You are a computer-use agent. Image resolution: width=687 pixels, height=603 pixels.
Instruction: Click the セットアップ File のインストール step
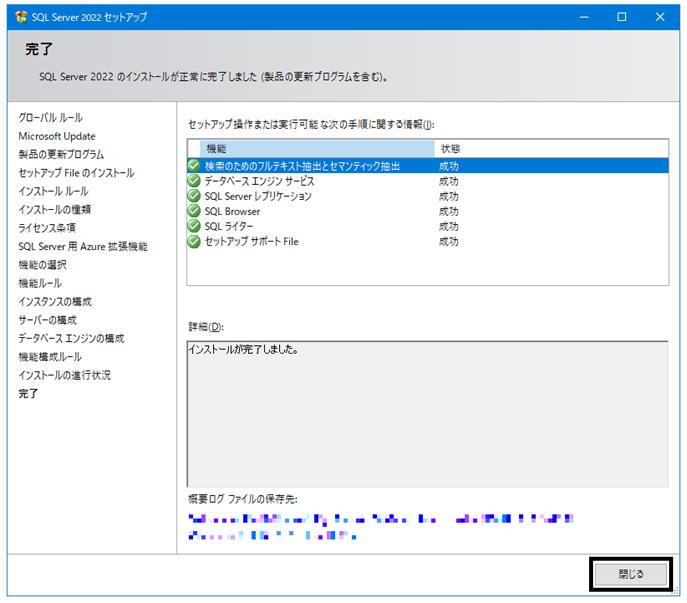[76, 173]
